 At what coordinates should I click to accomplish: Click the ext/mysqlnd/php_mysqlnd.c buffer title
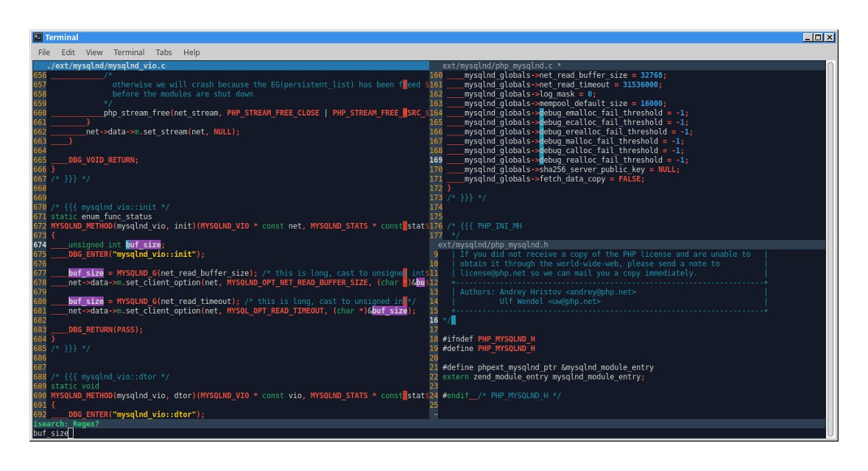(x=501, y=65)
